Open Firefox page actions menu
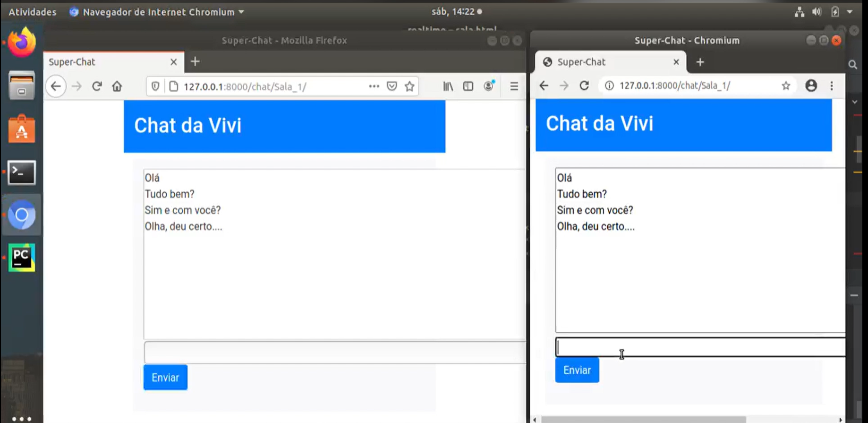The height and width of the screenshot is (423, 868). [x=374, y=86]
